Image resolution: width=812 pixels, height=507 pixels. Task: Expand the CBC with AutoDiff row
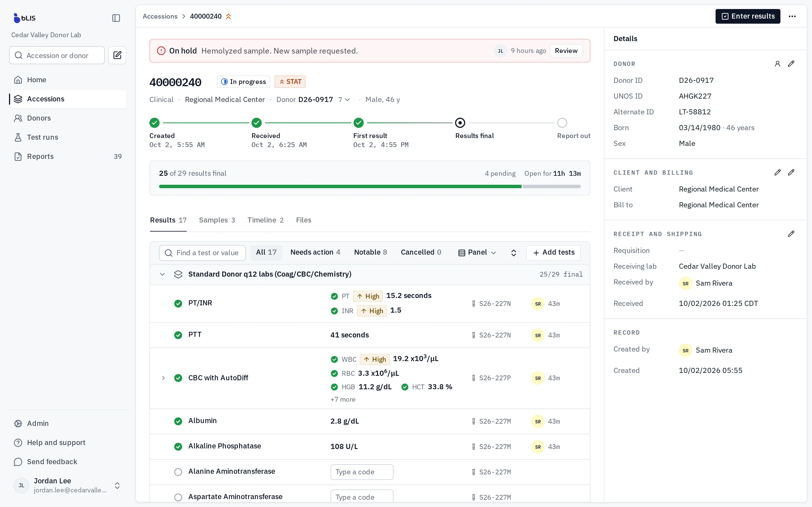[x=163, y=378]
